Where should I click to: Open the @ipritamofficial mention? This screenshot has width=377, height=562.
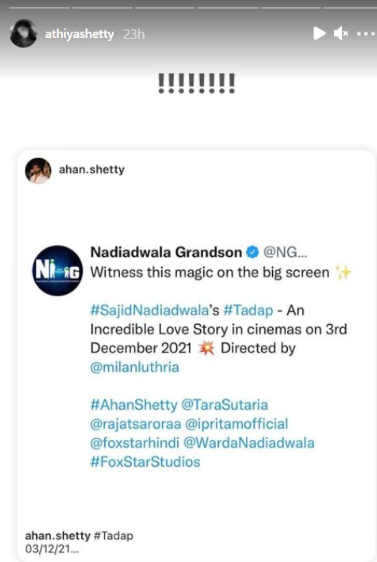[x=237, y=424]
